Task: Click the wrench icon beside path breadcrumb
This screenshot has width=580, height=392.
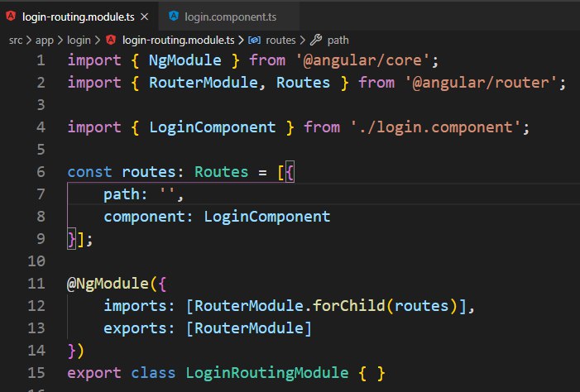Action: pos(316,40)
